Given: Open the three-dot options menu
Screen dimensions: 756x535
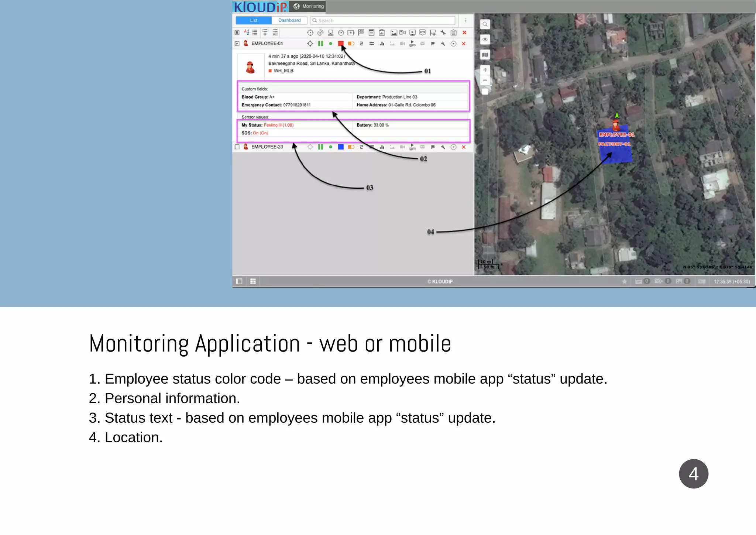Looking at the screenshot, I should pos(465,20).
